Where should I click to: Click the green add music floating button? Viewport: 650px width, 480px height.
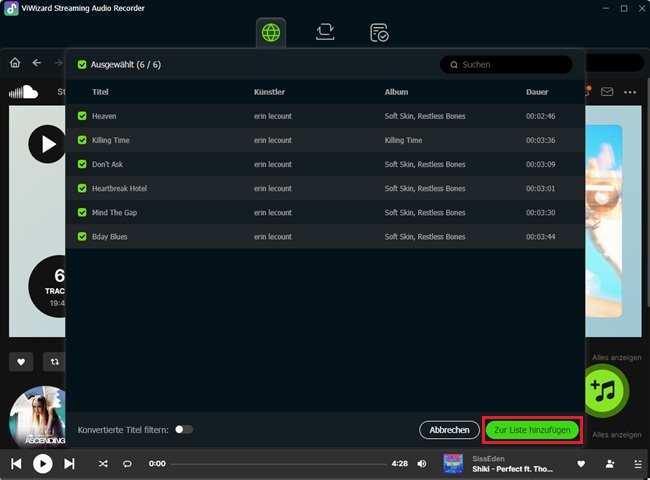coord(605,390)
